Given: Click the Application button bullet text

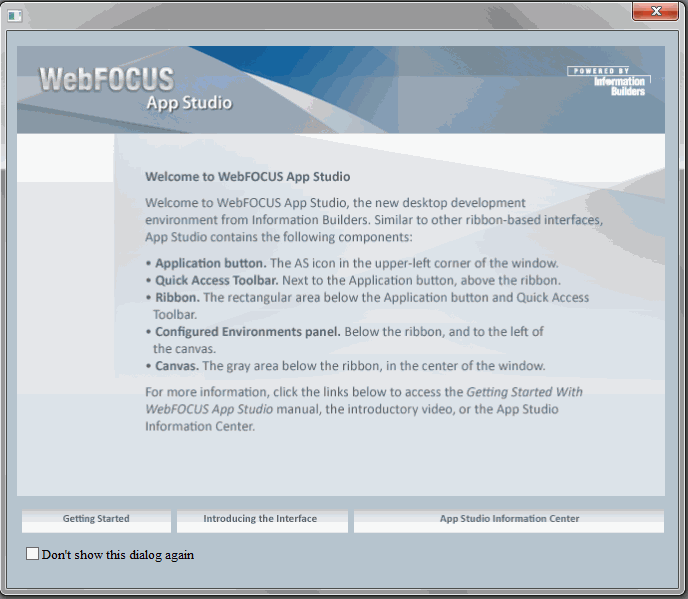Looking at the screenshot, I should click(352, 263).
